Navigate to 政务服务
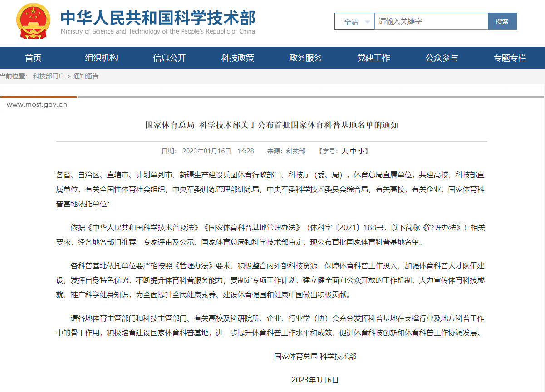 304,58
